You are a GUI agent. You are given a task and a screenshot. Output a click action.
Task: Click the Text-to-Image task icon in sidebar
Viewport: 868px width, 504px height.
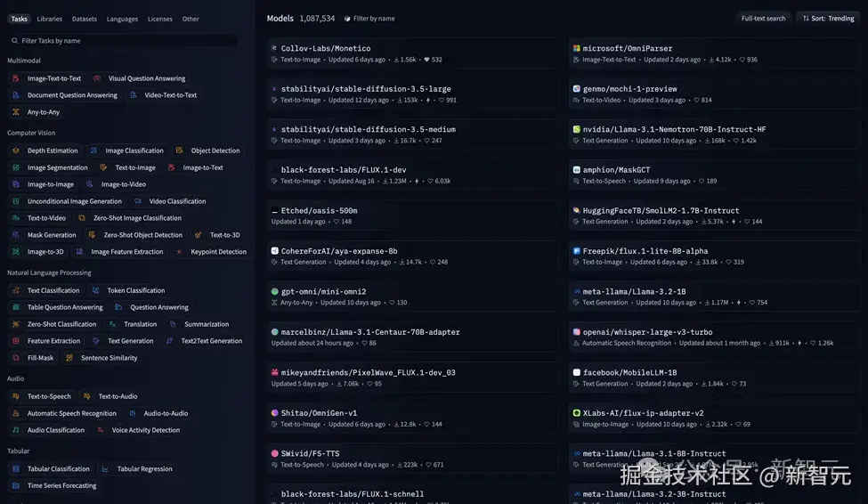point(103,167)
